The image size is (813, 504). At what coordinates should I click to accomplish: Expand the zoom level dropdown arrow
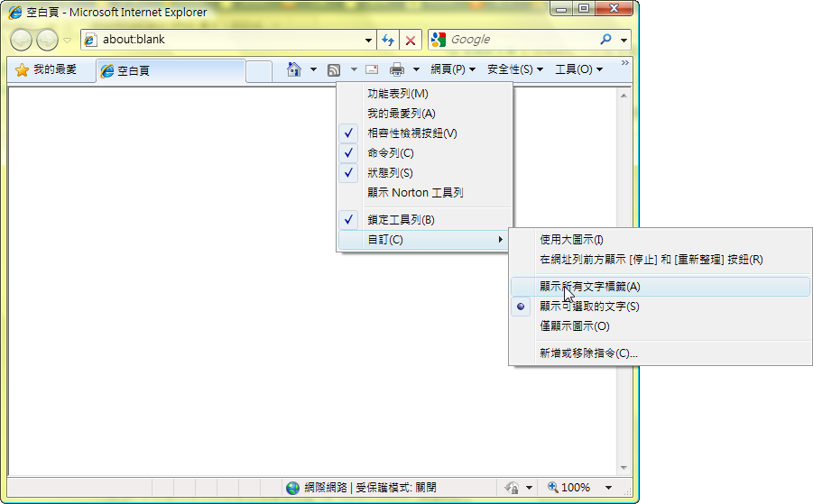[x=609, y=488]
